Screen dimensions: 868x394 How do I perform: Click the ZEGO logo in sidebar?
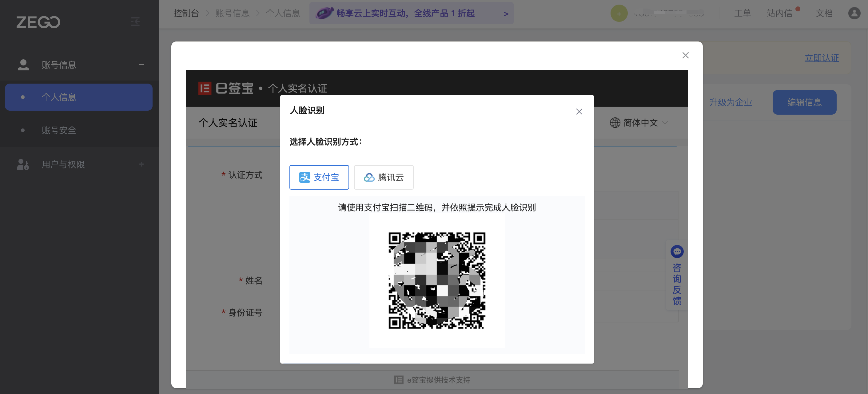38,22
